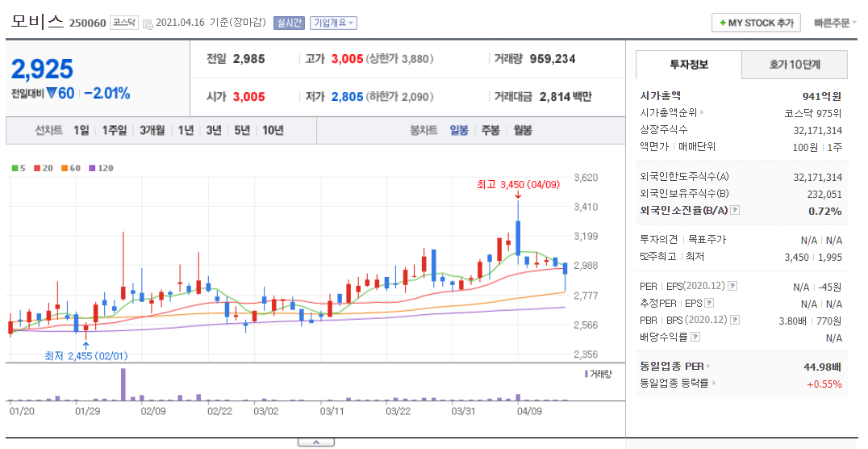Select the 일봉 daily candle chart
Screen dimensions: 868x449
point(459,130)
